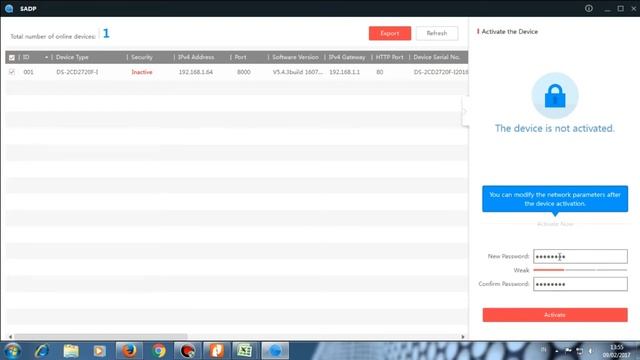Open the taskbar clock showing 13:55
Screen dimensions: 640x360
[617, 351]
